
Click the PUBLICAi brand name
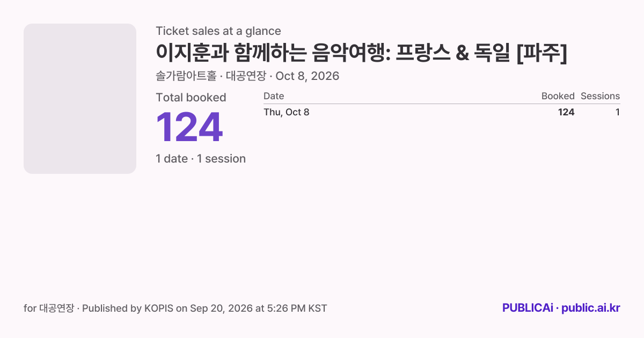point(528,308)
